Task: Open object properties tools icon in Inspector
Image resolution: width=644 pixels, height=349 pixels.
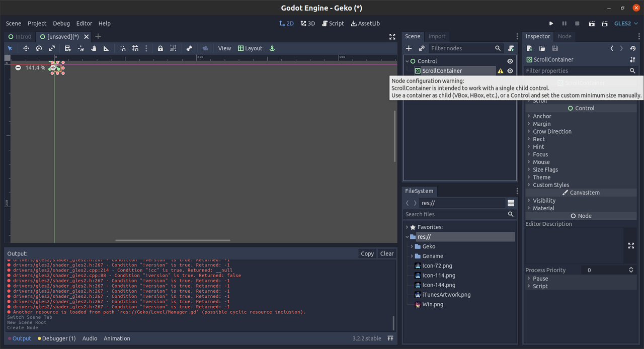Action: (x=633, y=59)
